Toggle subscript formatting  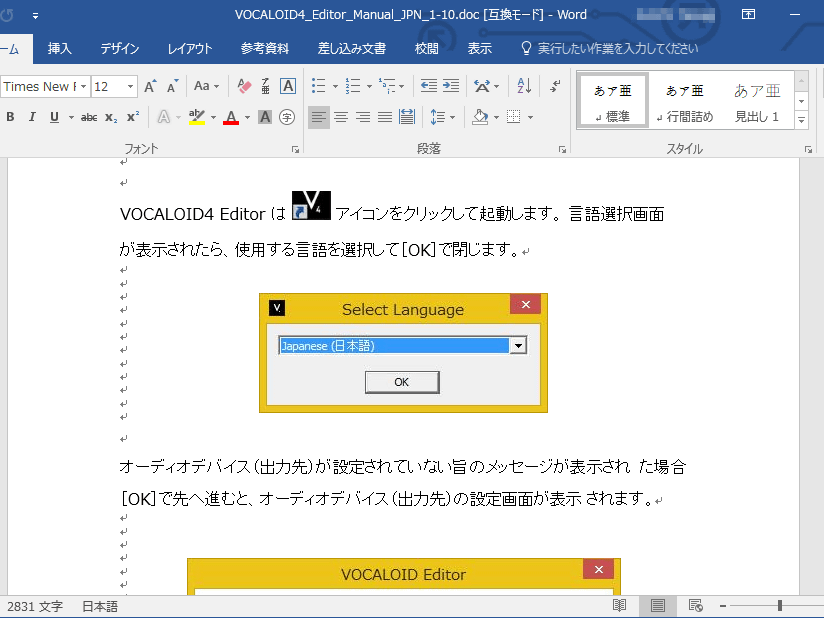(110, 117)
